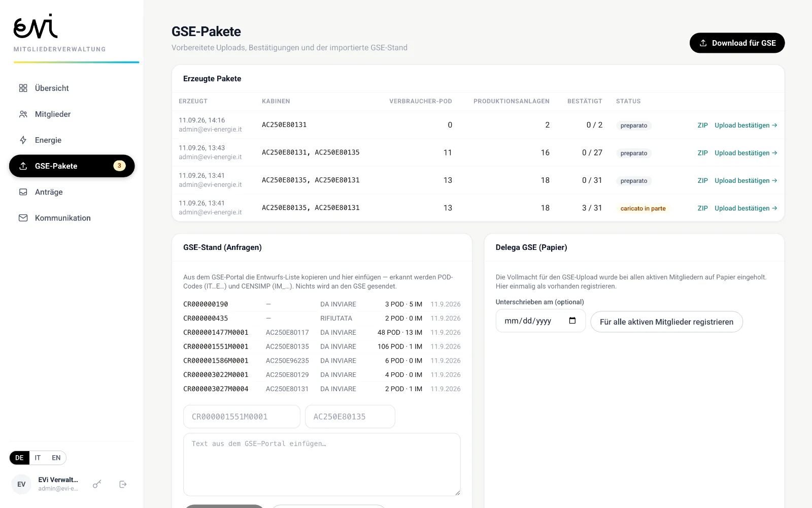This screenshot has height=508, width=812.
Task: Click the CR000001477M0001 request code
Action: pyautogui.click(x=216, y=333)
